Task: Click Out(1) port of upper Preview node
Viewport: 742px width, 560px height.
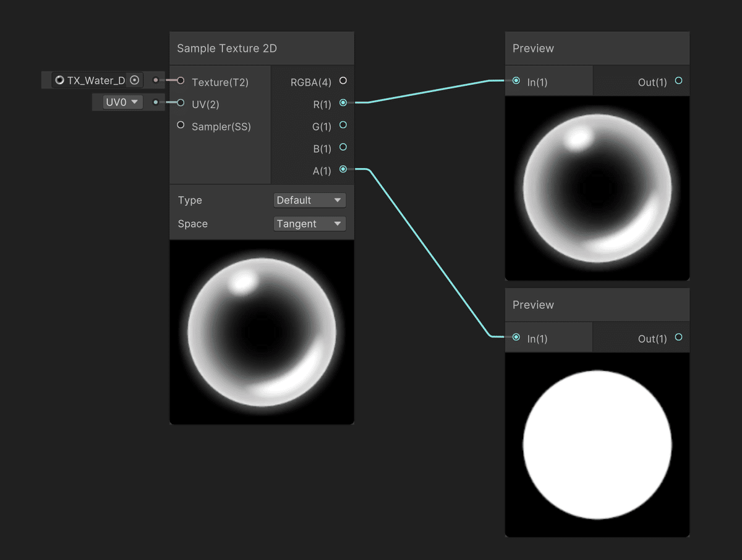Action: click(678, 80)
